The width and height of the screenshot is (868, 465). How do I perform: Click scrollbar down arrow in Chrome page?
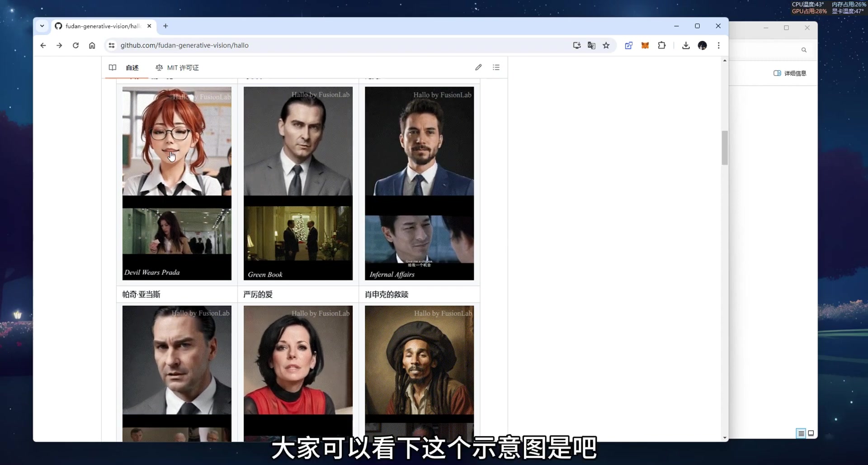click(x=725, y=438)
